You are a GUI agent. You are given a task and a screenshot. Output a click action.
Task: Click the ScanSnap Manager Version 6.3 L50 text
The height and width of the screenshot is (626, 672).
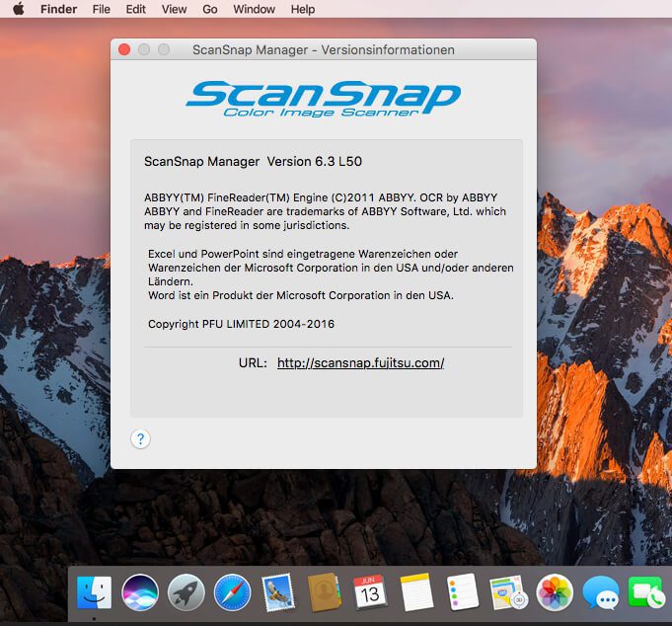coord(253,162)
